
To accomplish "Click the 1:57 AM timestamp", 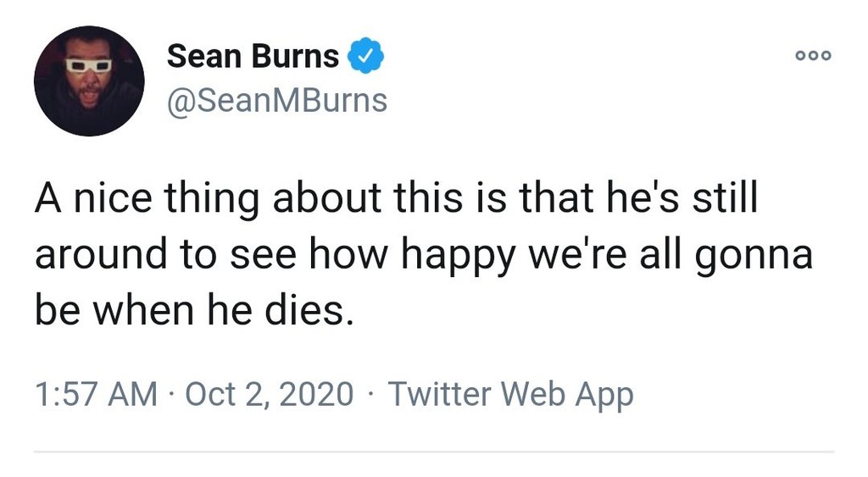I will pos(96,394).
